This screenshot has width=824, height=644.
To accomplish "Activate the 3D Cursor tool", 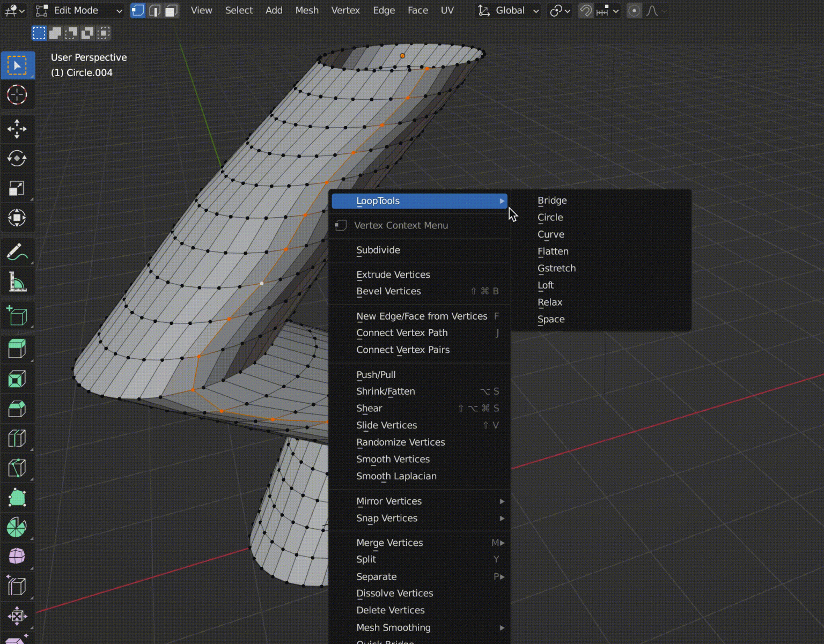I will (18, 94).
